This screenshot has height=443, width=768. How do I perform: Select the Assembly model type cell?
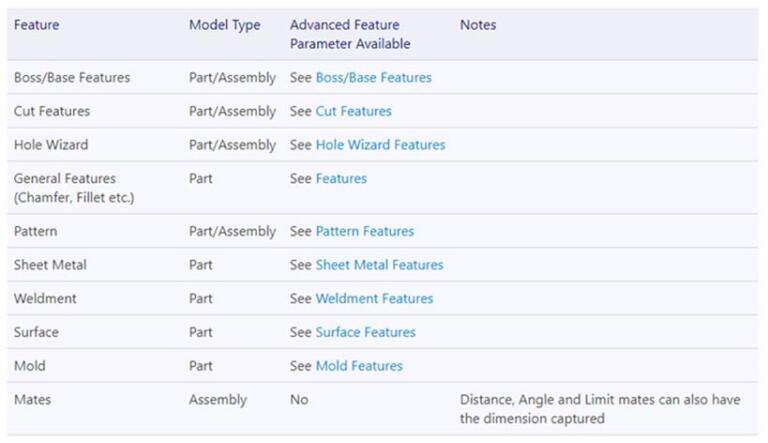click(217, 400)
